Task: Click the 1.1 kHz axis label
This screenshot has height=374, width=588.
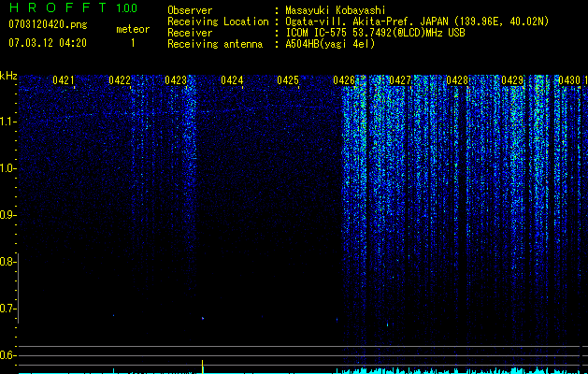Action: point(7,122)
